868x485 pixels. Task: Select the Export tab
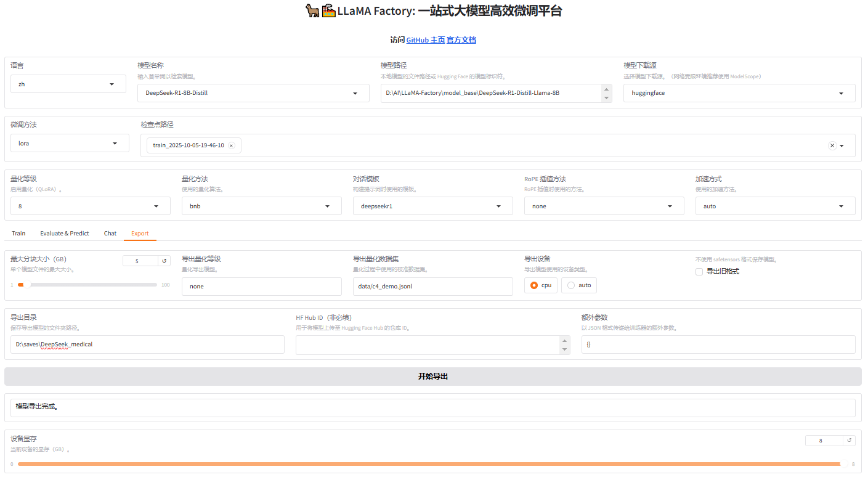click(140, 234)
